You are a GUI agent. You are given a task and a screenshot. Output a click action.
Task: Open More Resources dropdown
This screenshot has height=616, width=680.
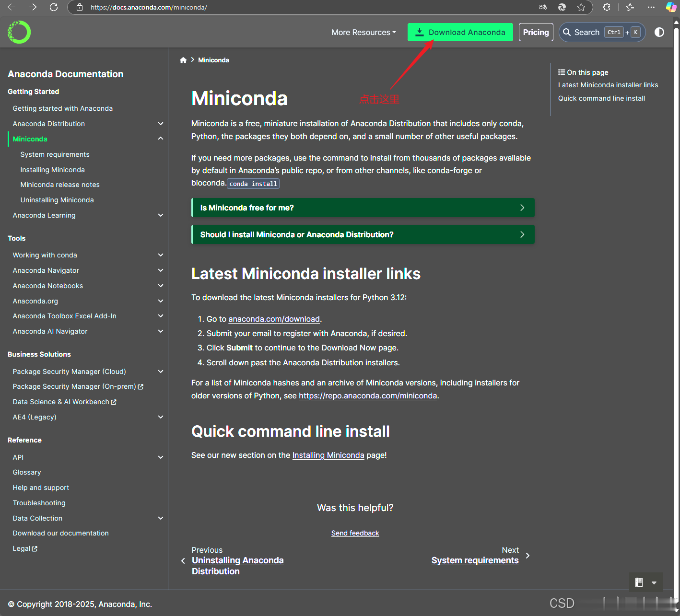click(363, 32)
